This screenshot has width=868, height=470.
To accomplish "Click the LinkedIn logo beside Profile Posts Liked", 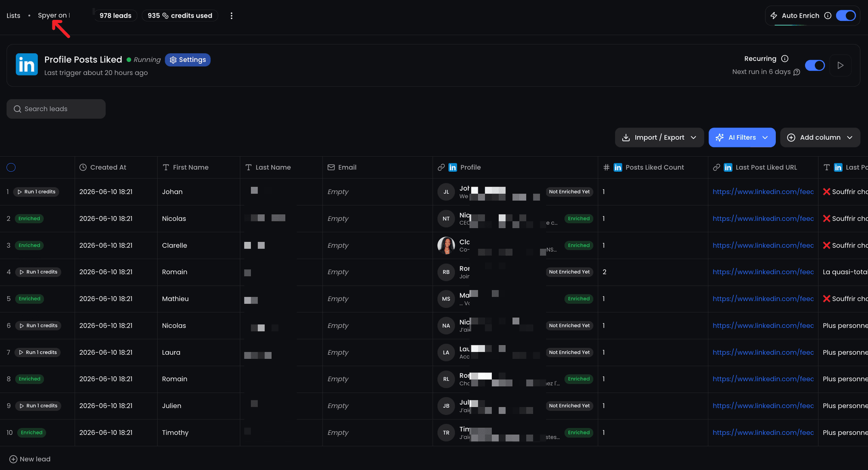I will click(27, 65).
